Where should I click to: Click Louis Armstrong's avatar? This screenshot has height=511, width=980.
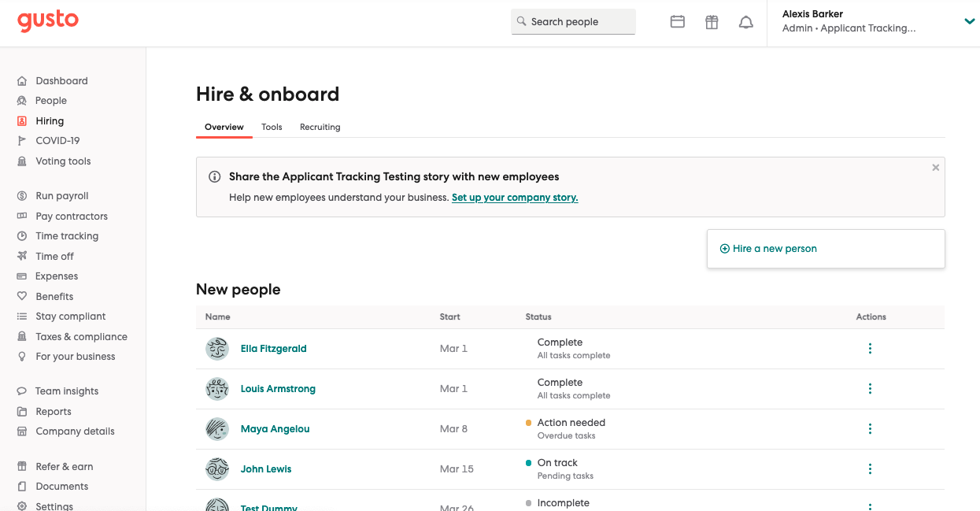[x=217, y=389]
